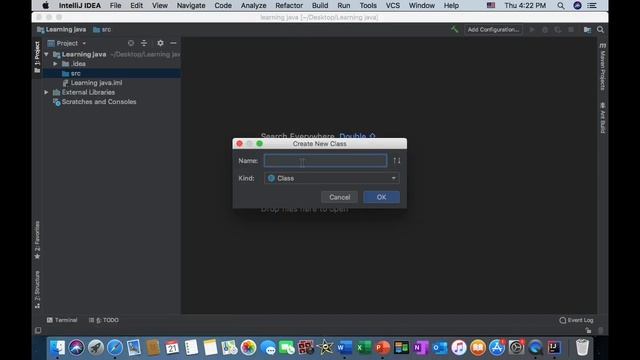Image resolution: width=640 pixels, height=360 pixels.
Task: Open Siri from the dock
Action: tap(76, 347)
